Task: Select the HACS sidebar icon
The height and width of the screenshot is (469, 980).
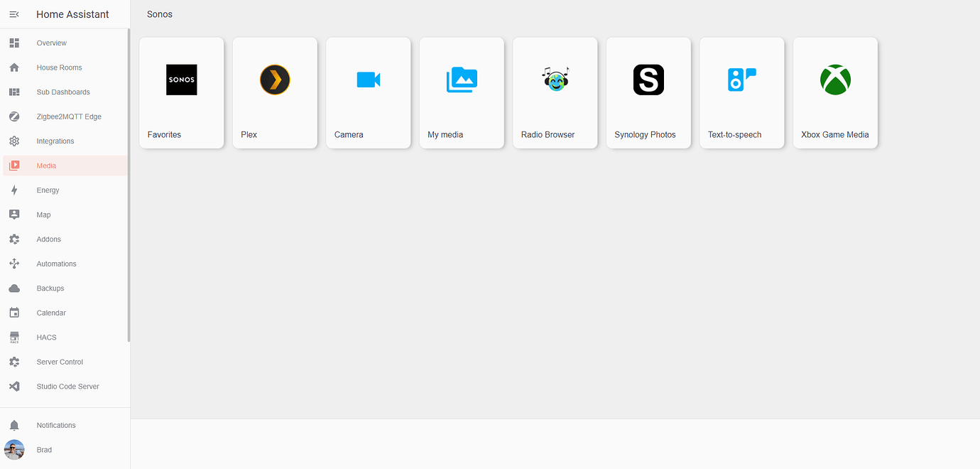Action: pos(14,337)
